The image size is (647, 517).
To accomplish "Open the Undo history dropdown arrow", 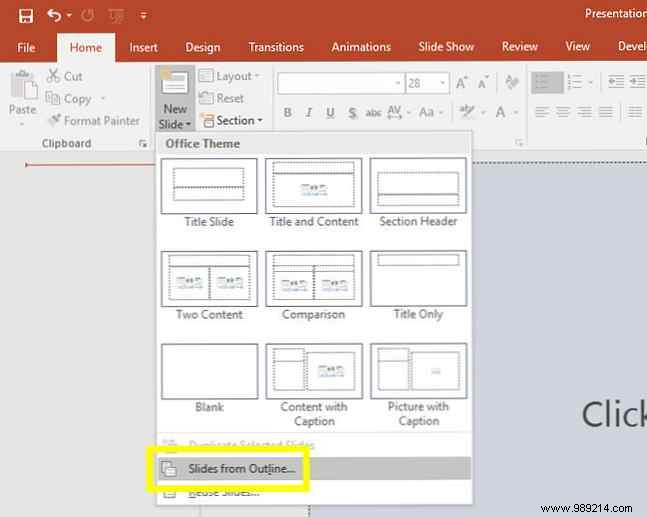I will (69, 16).
